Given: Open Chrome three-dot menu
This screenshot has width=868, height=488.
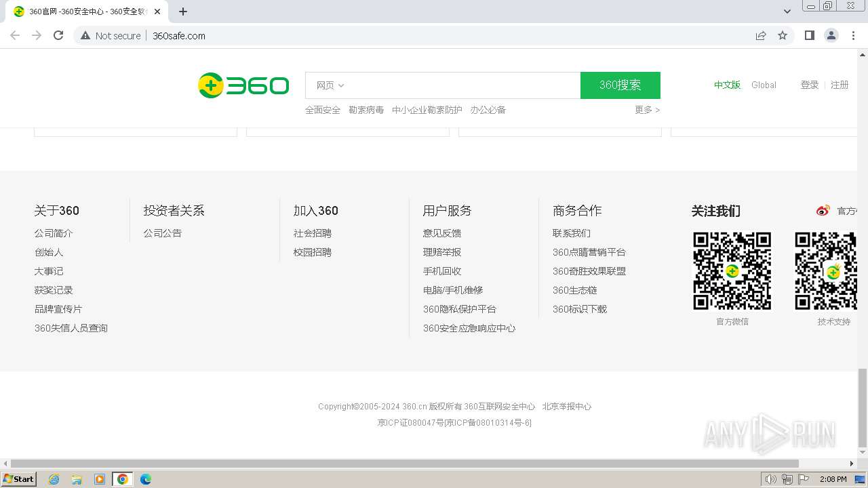Looking at the screenshot, I should pos(853,35).
